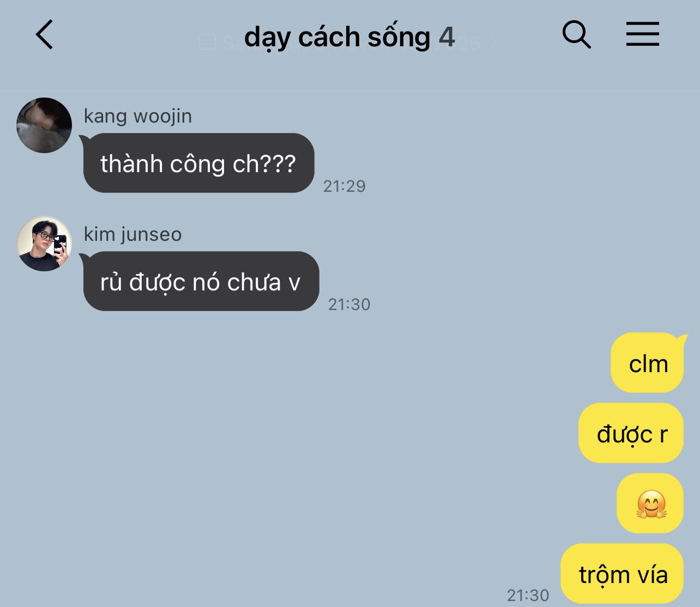The image size is (700, 607).
Task: Tap the 21:29 timestamp
Action: click(345, 186)
